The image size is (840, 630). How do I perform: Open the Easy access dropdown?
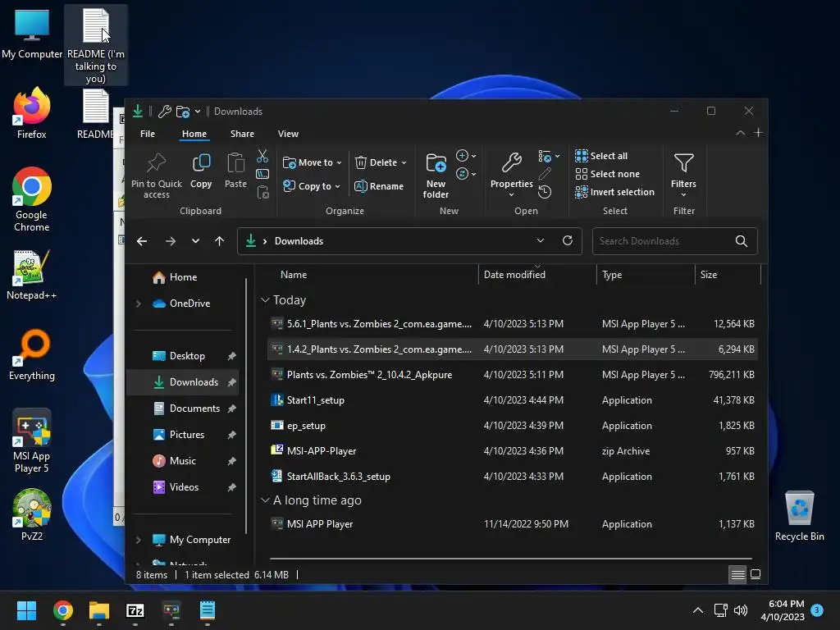click(x=466, y=174)
